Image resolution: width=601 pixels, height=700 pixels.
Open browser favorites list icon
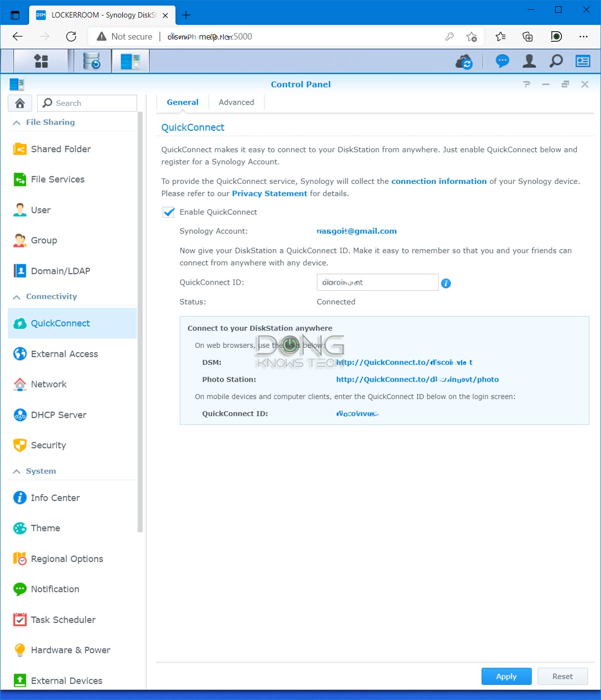pyautogui.click(x=500, y=37)
